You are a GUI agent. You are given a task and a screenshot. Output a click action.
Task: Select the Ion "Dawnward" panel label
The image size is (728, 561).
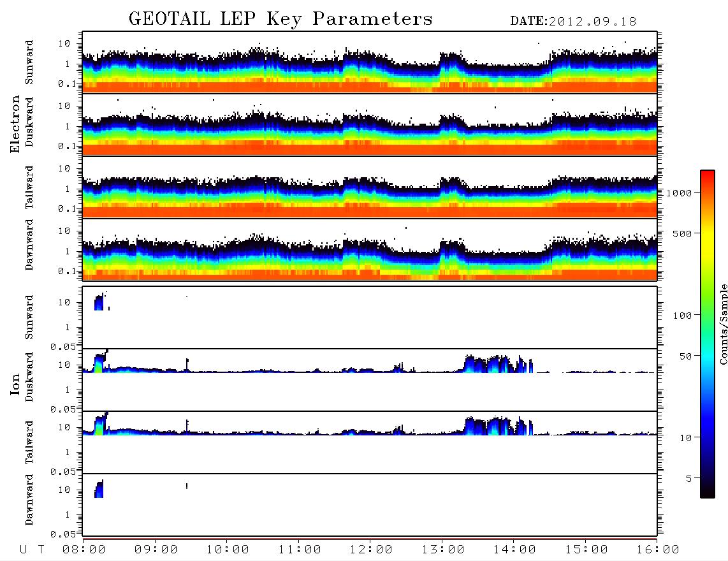pos(29,500)
